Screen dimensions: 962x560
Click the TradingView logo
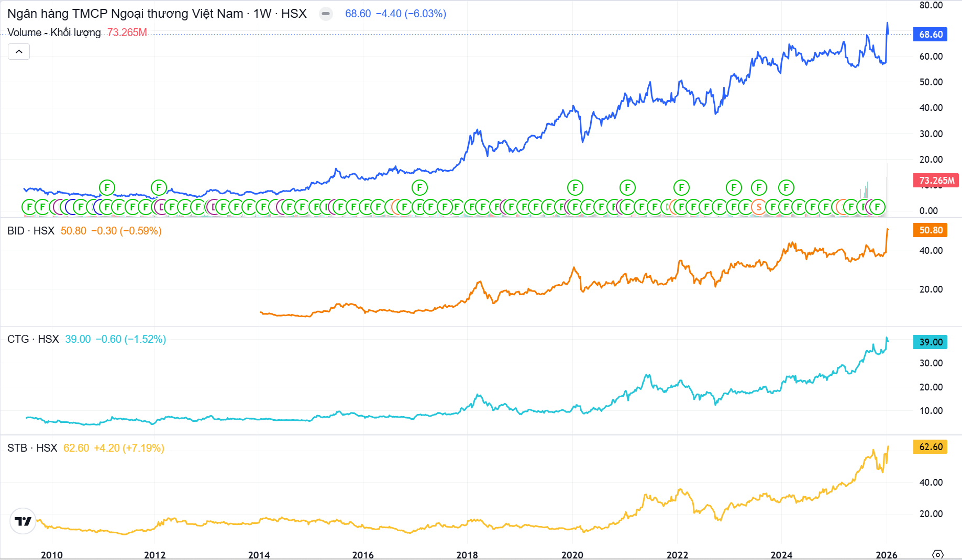23,521
